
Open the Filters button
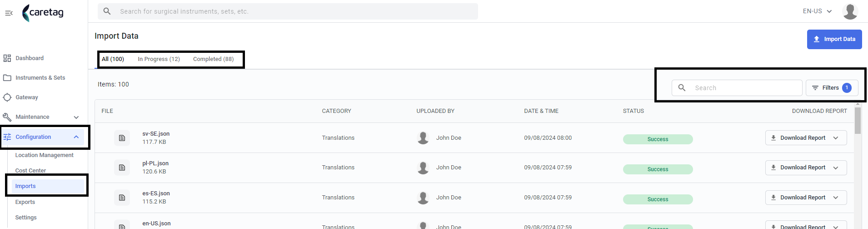pyautogui.click(x=832, y=88)
